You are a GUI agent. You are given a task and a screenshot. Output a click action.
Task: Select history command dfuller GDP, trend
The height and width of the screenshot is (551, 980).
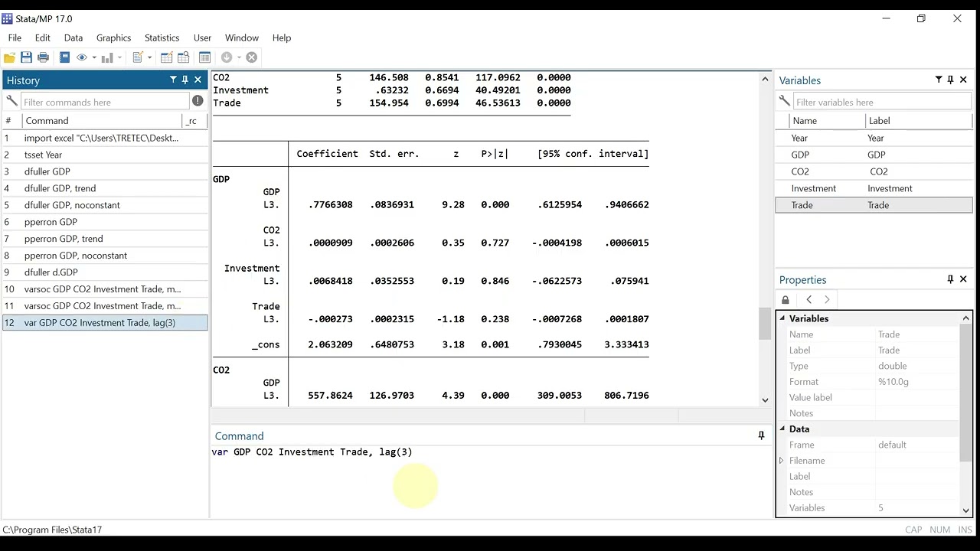105,188
